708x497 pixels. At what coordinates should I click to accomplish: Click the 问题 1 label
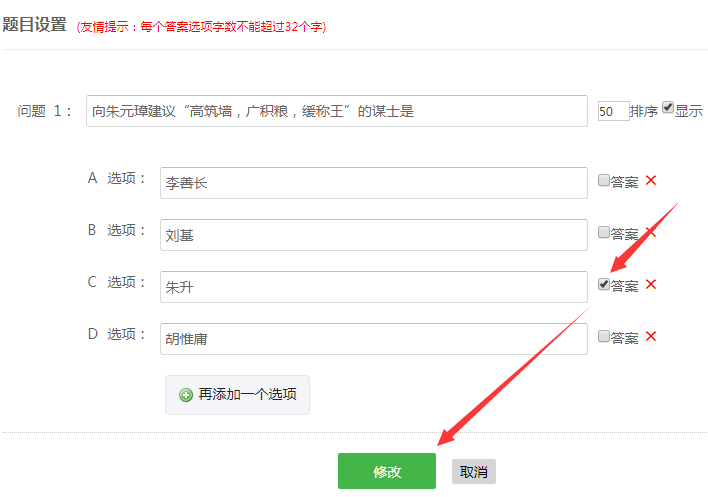44,111
